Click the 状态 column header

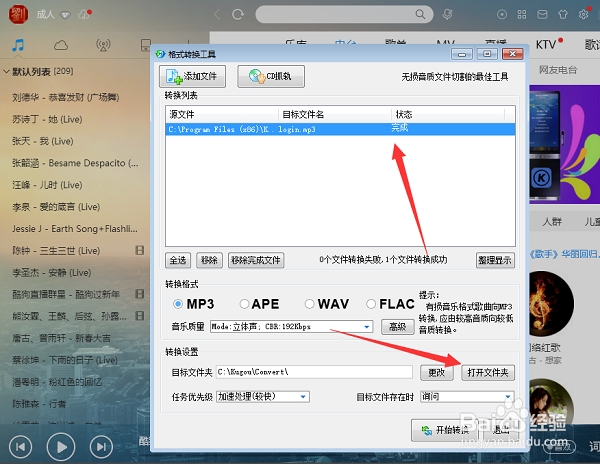(448, 114)
